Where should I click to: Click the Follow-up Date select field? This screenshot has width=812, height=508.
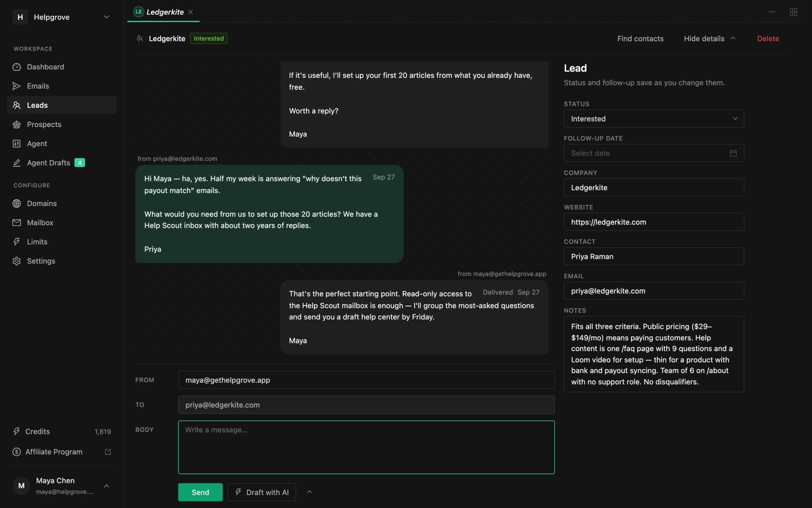(654, 153)
